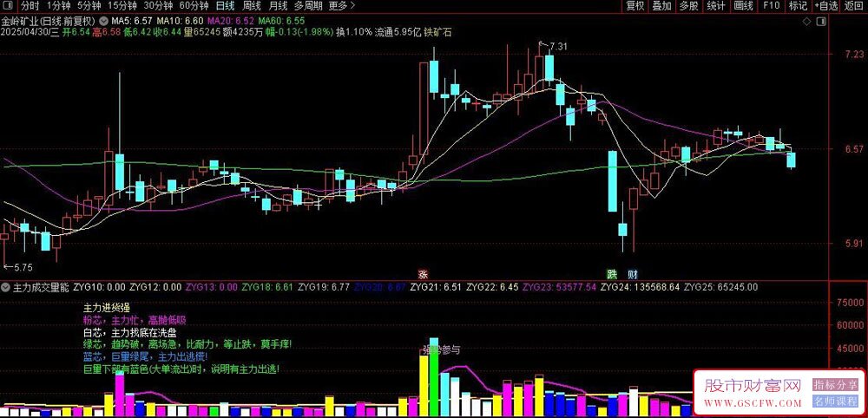This screenshot has width=868, height=418.
Task: Click the 财 finance marker below the chart
Action: (632, 274)
